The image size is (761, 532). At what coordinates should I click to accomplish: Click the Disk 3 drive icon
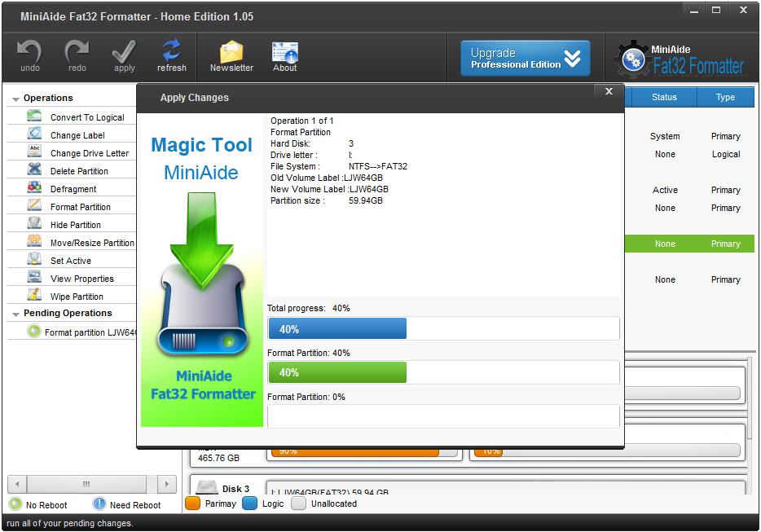pyautogui.click(x=206, y=487)
